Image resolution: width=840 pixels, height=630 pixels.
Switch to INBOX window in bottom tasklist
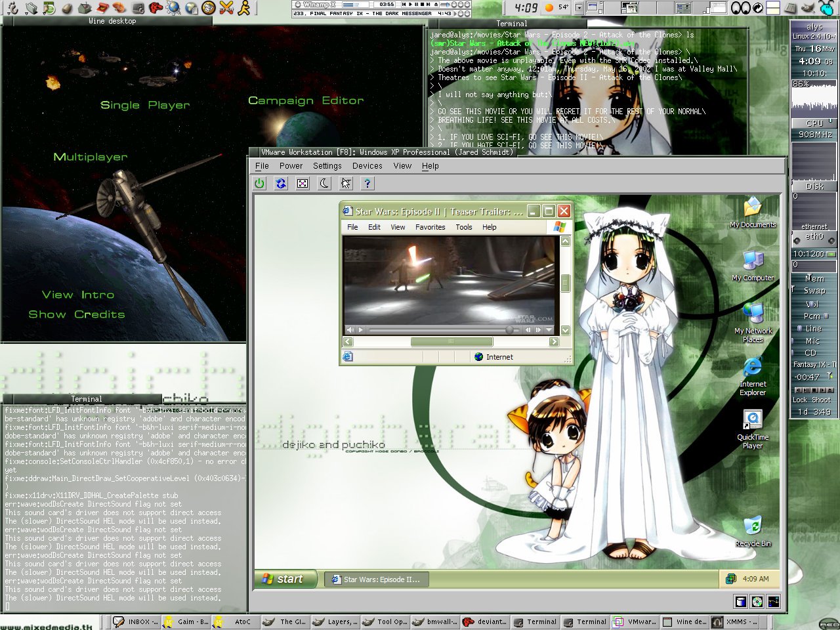tap(135, 621)
